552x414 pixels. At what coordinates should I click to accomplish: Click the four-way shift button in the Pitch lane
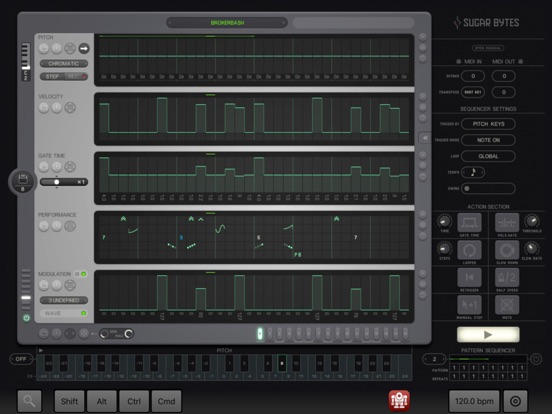70,48
